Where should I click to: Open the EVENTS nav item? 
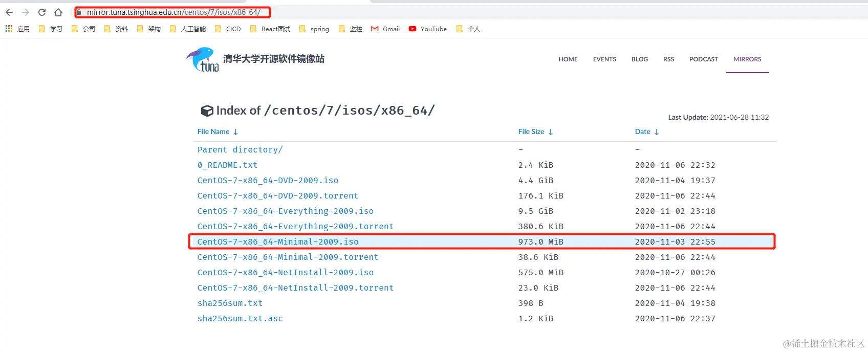[604, 59]
